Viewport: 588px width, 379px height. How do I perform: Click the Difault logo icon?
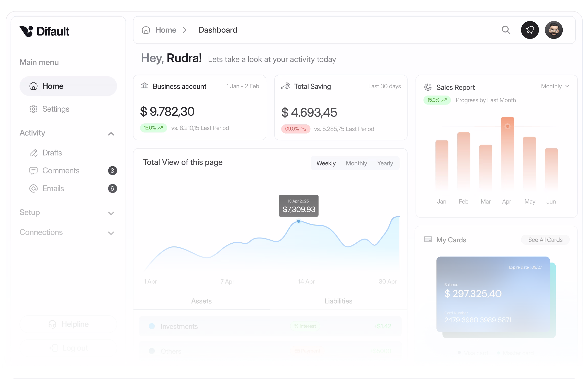click(x=26, y=31)
